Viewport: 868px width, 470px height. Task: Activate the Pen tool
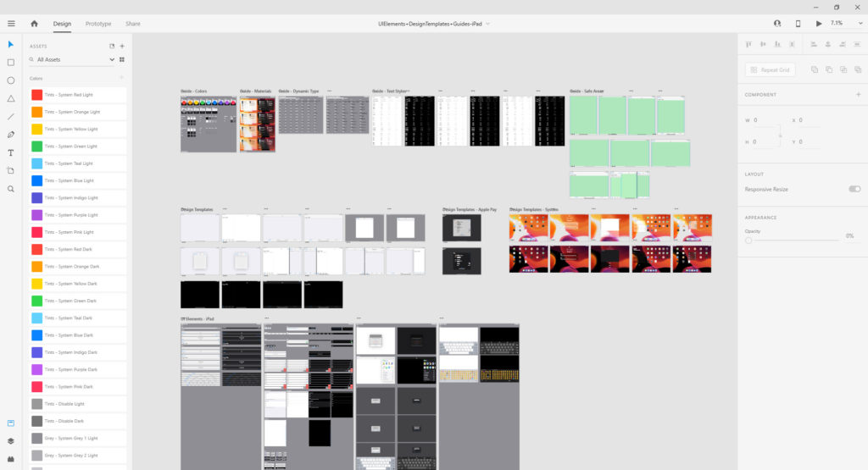11,135
